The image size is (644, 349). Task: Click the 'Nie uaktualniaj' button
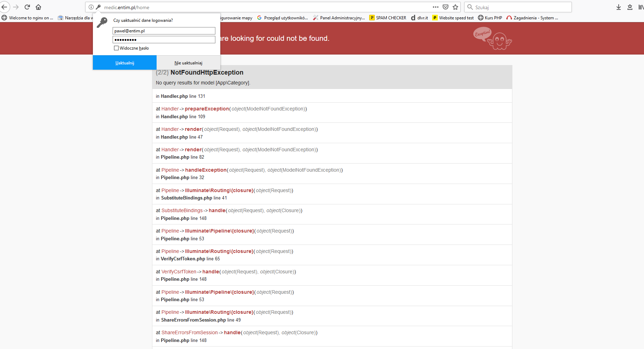click(x=188, y=63)
